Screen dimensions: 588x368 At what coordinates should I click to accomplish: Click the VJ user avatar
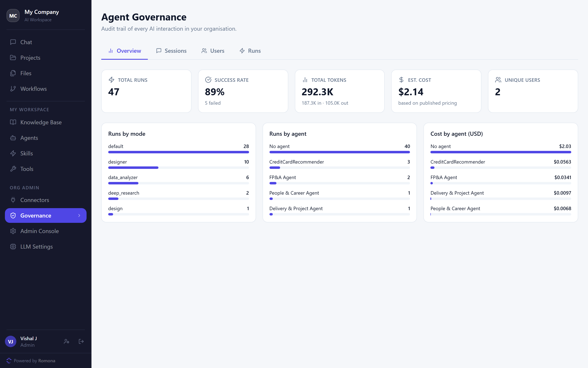point(11,341)
